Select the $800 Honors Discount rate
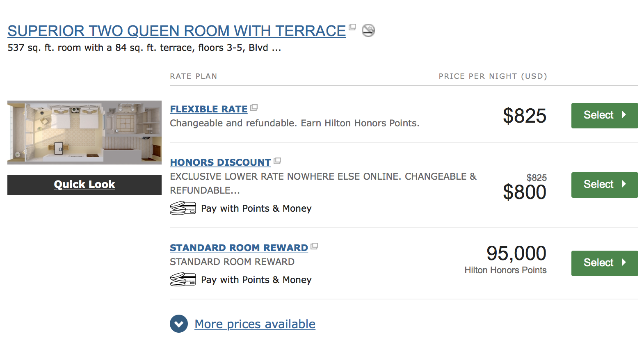 pos(605,185)
